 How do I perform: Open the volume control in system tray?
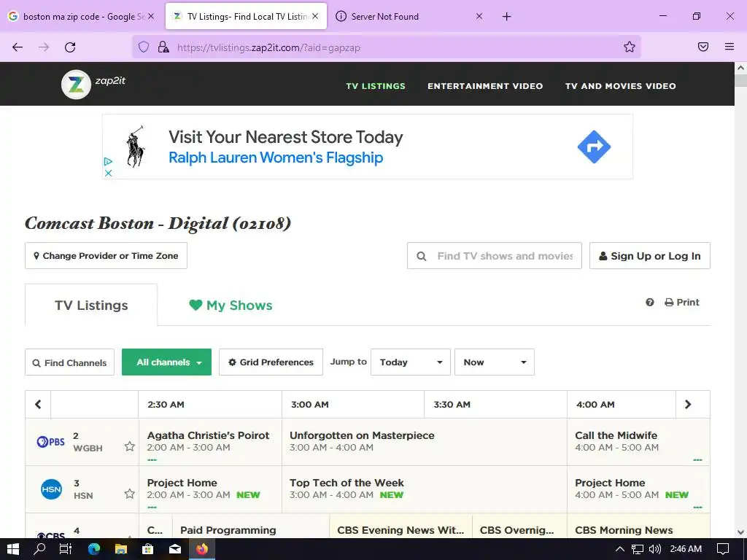coord(655,549)
